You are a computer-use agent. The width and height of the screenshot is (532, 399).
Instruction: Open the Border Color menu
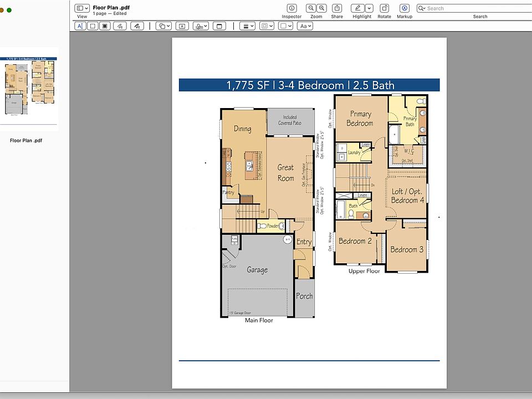pos(267,26)
